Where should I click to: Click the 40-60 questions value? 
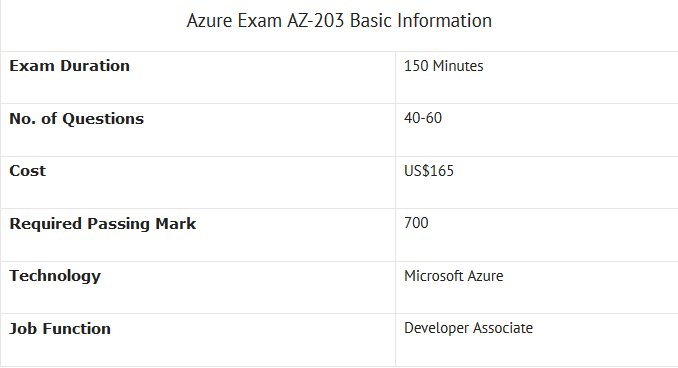pos(423,118)
